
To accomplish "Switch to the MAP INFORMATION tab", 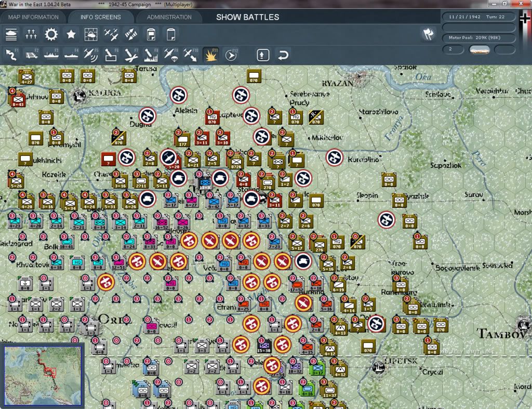I will pos(33,17).
